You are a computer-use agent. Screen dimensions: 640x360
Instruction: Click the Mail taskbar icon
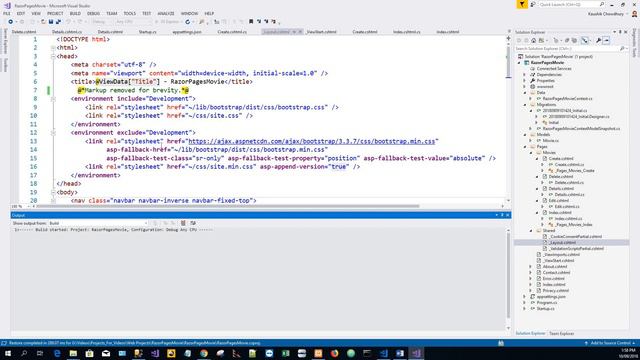point(106,353)
